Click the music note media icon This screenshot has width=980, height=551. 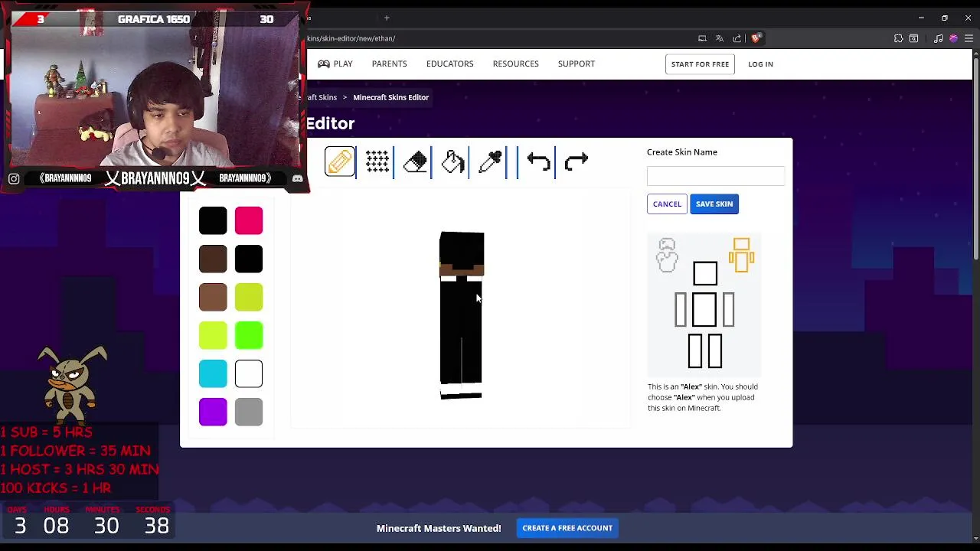(x=938, y=38)
